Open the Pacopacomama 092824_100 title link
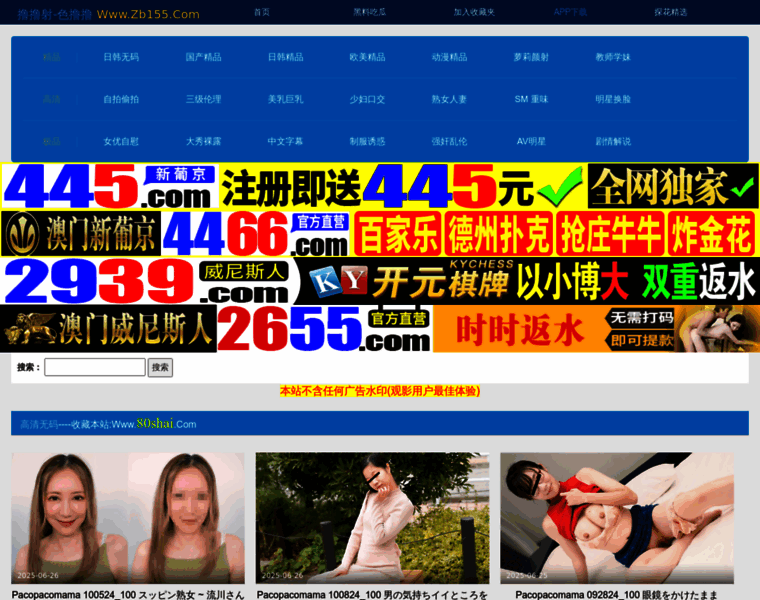The image size is (760, 600). [617, 595]
